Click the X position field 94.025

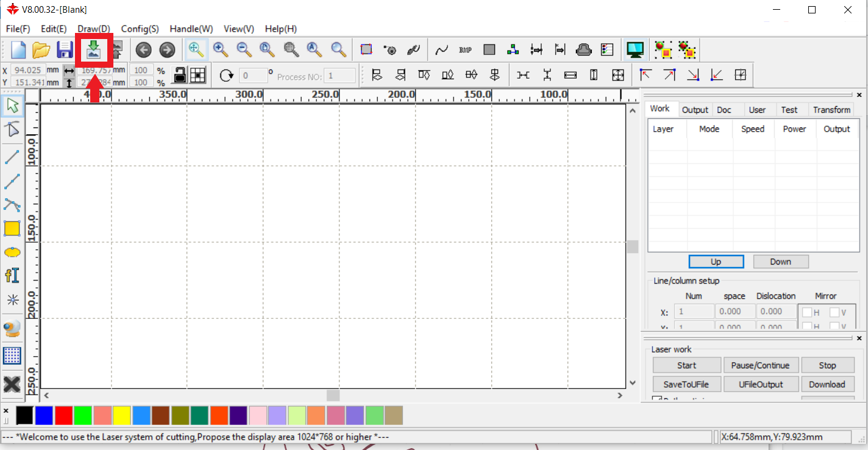(x=27, y=70)
